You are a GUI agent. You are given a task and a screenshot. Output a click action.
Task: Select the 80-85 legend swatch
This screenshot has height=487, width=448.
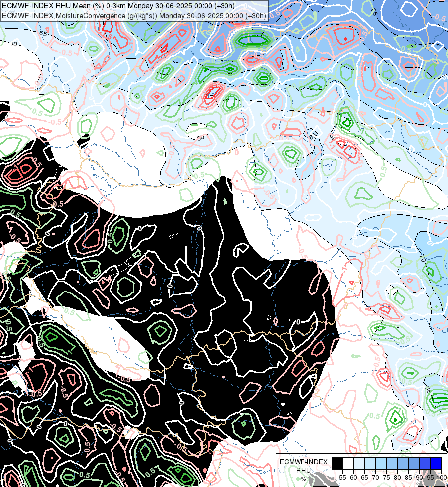tap(403, 463)
